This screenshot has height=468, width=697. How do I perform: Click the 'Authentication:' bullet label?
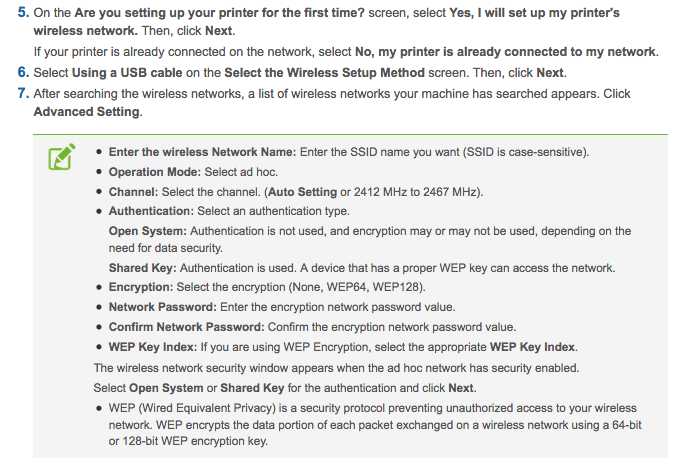click(x=151, y=211)
